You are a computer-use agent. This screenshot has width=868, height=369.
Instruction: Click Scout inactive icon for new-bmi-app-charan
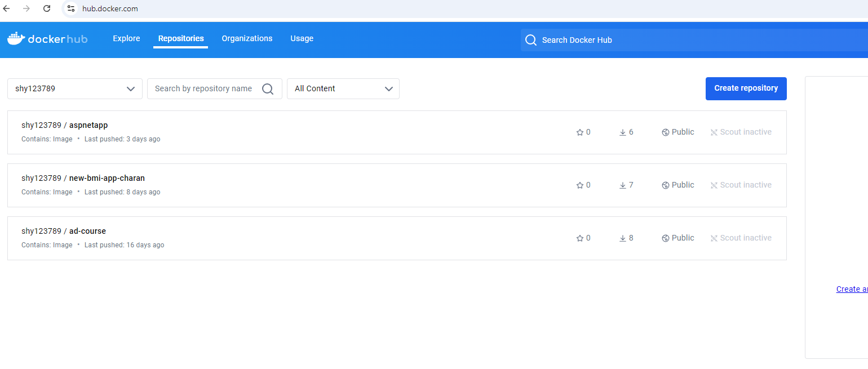coord(714,185)
